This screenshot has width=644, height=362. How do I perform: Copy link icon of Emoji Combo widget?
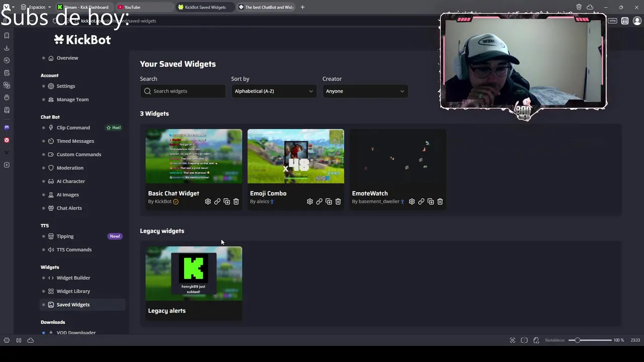319,202
